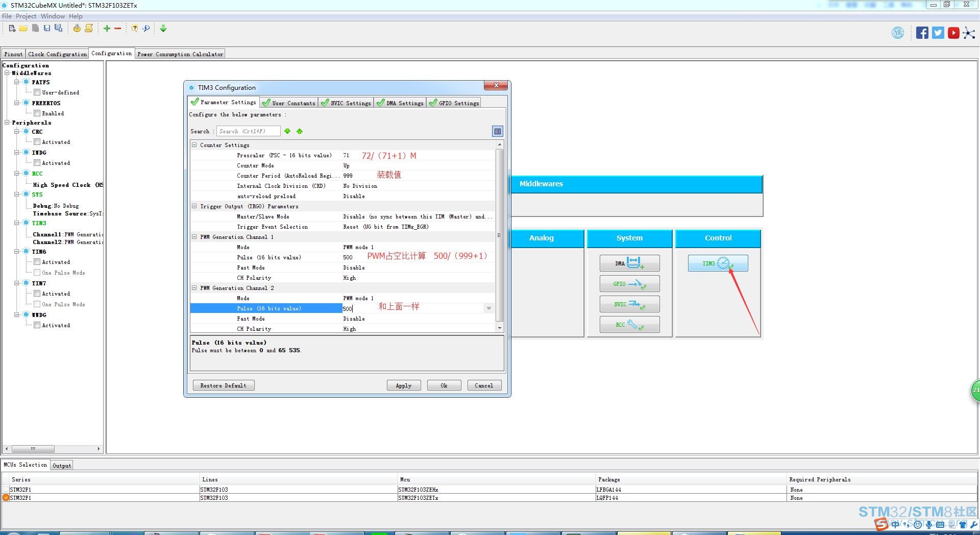The height and width of the screenshot is (535, 980).
Task: Click the Restore Default button
Action: [x=224, y=385]
